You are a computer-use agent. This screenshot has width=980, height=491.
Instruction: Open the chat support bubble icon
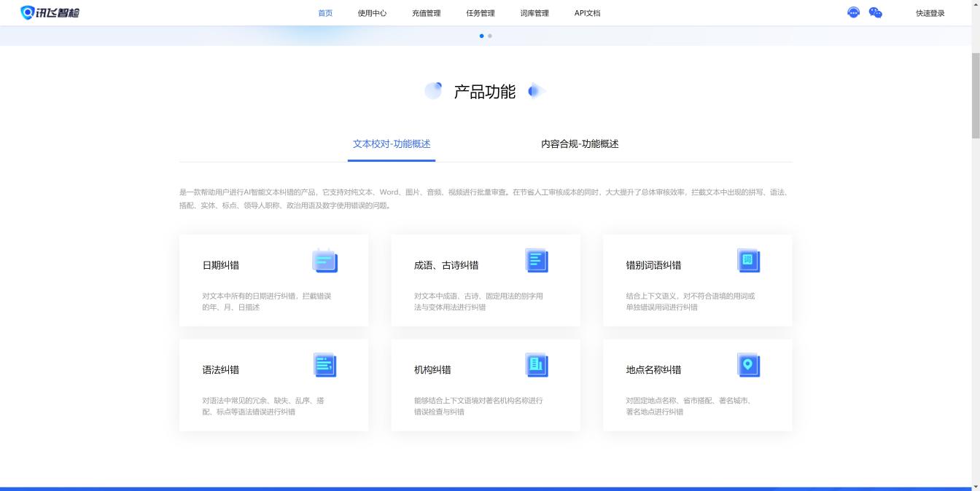pyautogui.click(x=853, y=12)
